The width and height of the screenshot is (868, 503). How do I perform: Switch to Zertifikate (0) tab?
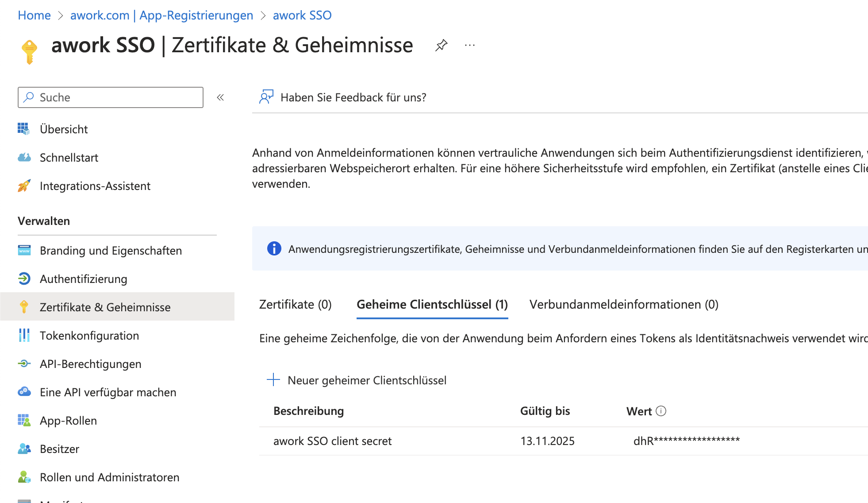(x=296, y=305)
